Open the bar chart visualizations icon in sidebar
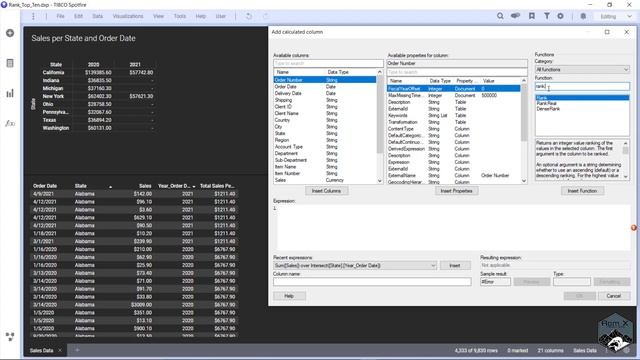640x360 pixels. [10, 93]
